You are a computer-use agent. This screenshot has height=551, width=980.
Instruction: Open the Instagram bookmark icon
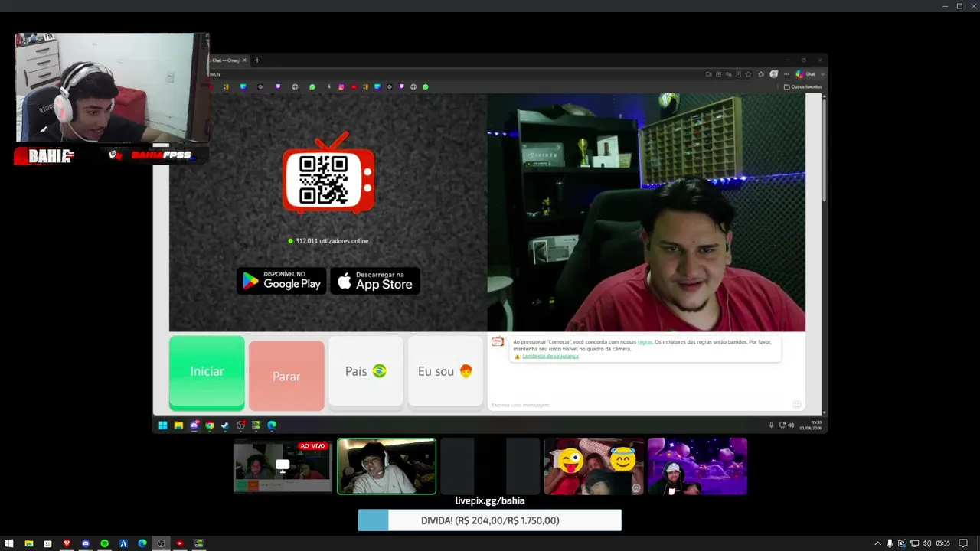[341, 87]
